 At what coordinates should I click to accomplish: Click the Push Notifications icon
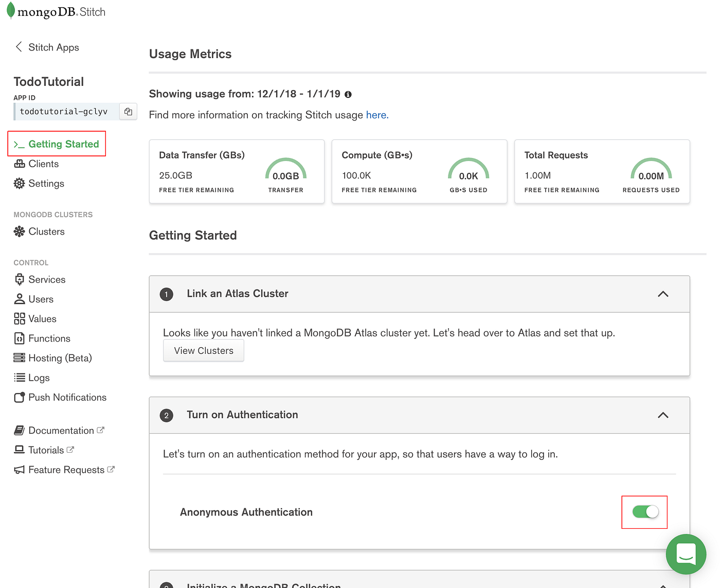tap(20, 397)
